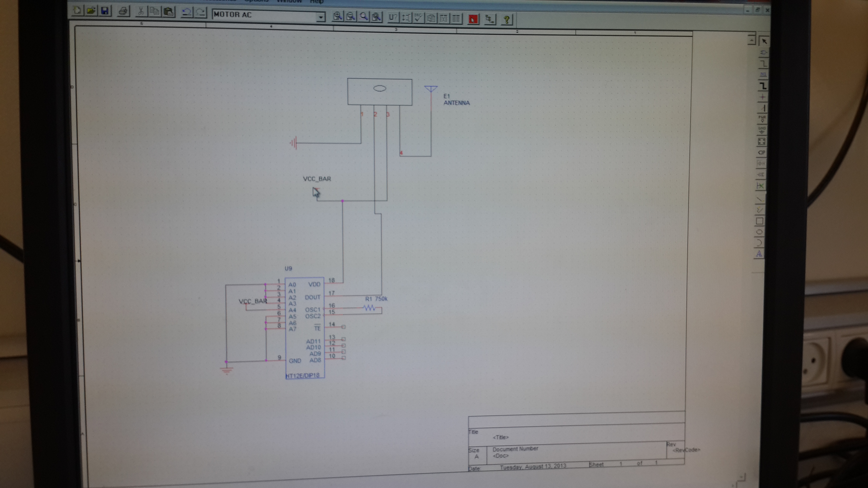Select the Place Junction tool
This screenshot has height=488, width=868.
762,97
